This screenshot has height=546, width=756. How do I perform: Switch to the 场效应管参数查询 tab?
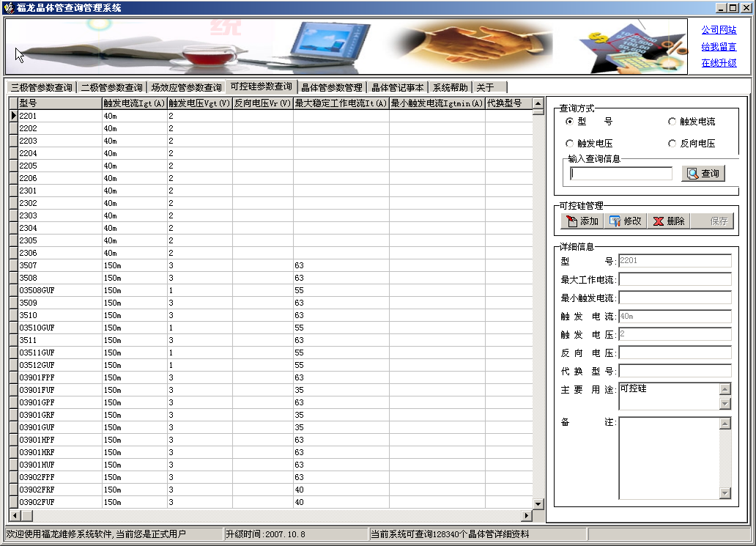[186, 87]
